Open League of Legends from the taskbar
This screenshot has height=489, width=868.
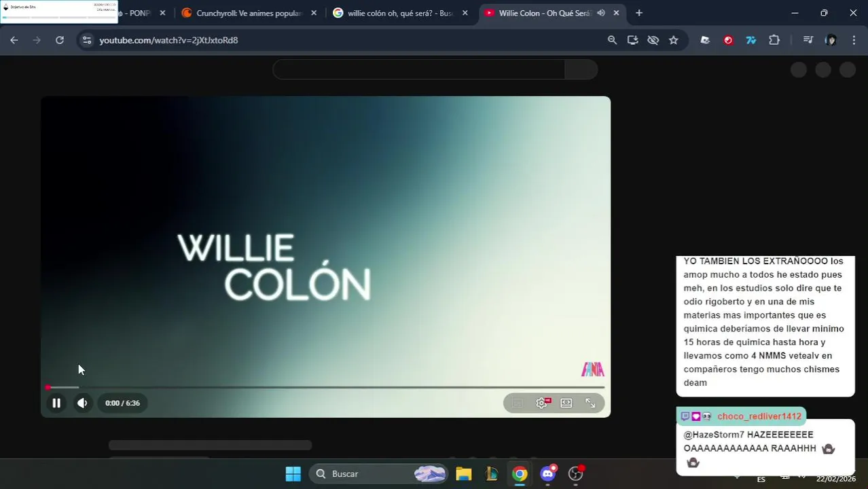coord(492,473)
